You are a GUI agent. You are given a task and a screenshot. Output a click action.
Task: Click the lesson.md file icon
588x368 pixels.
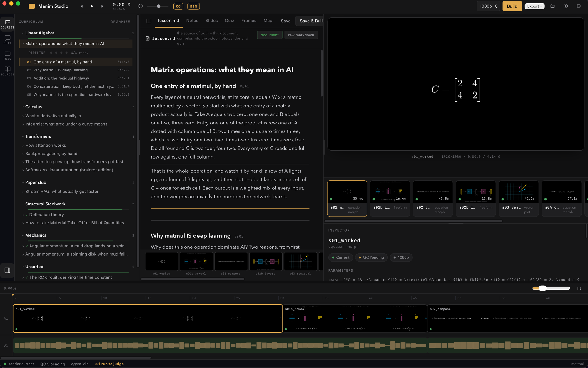pos(148,39)
